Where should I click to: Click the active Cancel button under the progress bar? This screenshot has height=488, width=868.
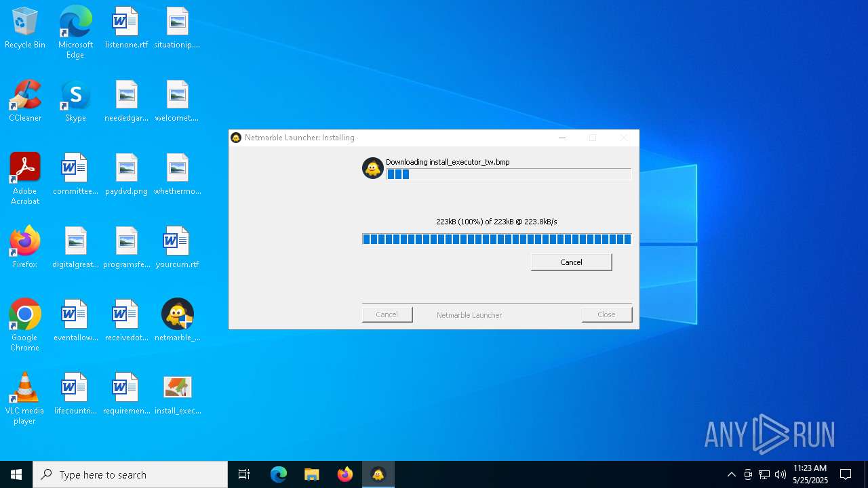[571, 262]
